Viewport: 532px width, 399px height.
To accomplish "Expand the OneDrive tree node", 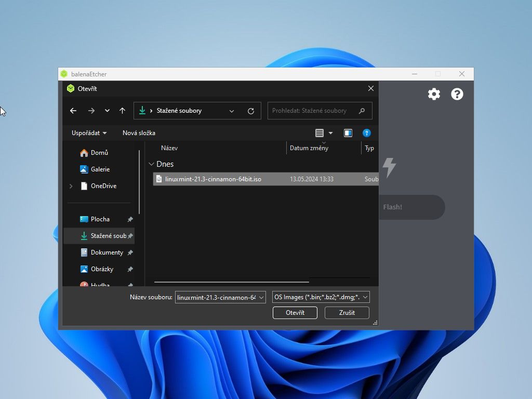I will click(x=71, y=186).
